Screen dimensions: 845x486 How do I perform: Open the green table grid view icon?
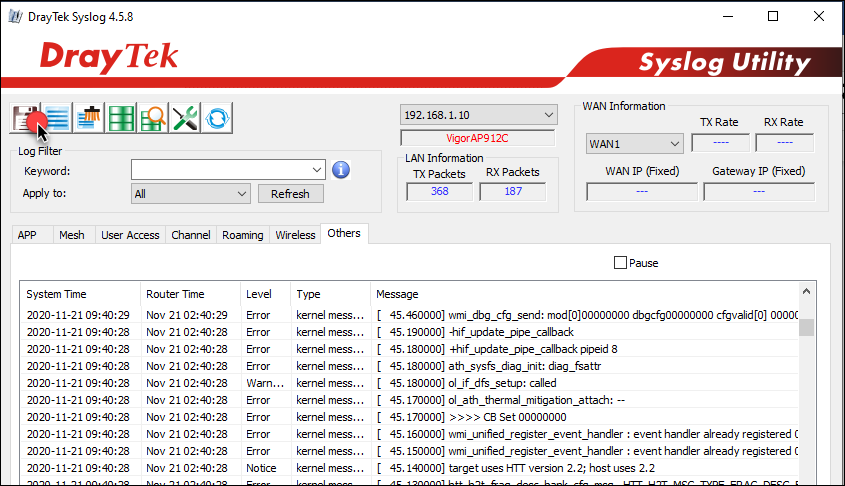(x=121, y=118)
